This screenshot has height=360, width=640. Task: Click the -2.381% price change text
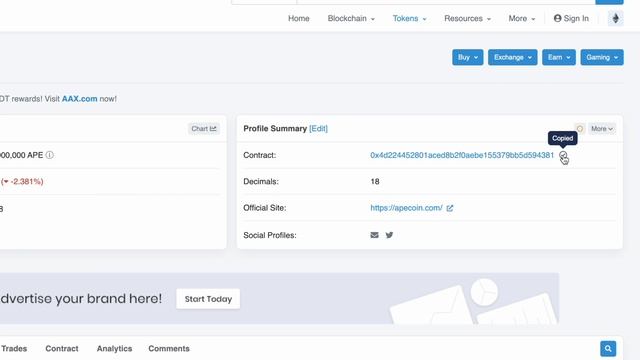pos(22,181)
